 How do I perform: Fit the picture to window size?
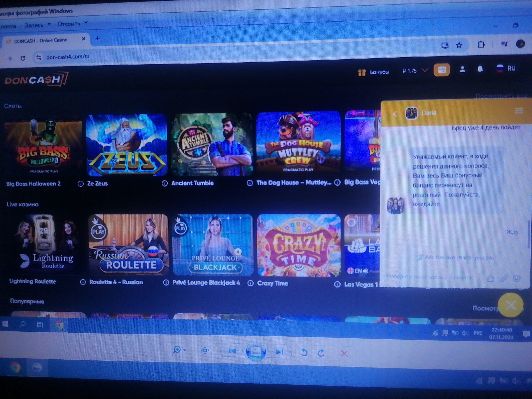[205, 351]
